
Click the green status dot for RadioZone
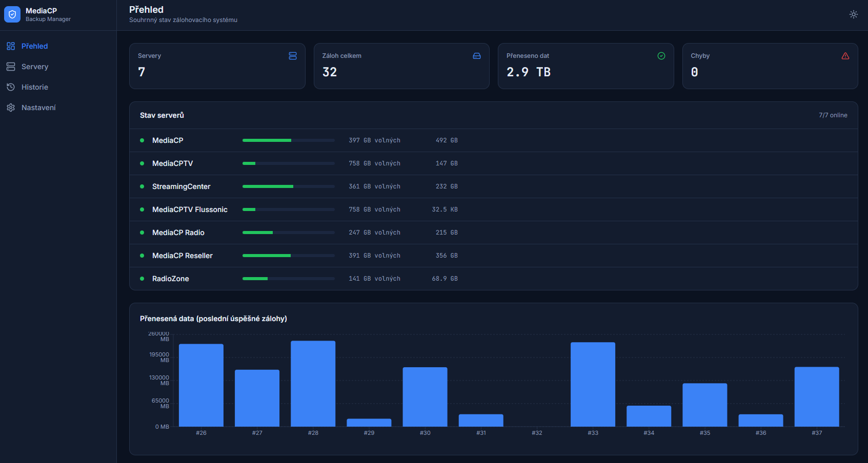coord(142,279)
